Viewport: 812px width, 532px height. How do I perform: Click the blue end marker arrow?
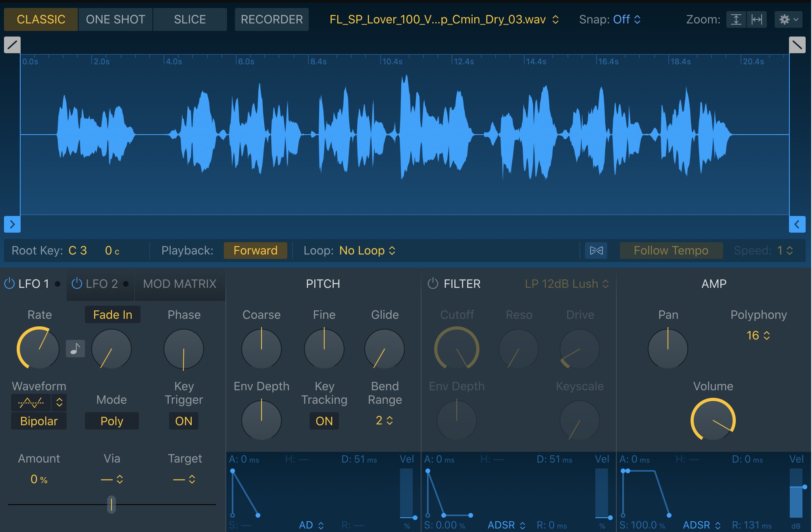797,224
